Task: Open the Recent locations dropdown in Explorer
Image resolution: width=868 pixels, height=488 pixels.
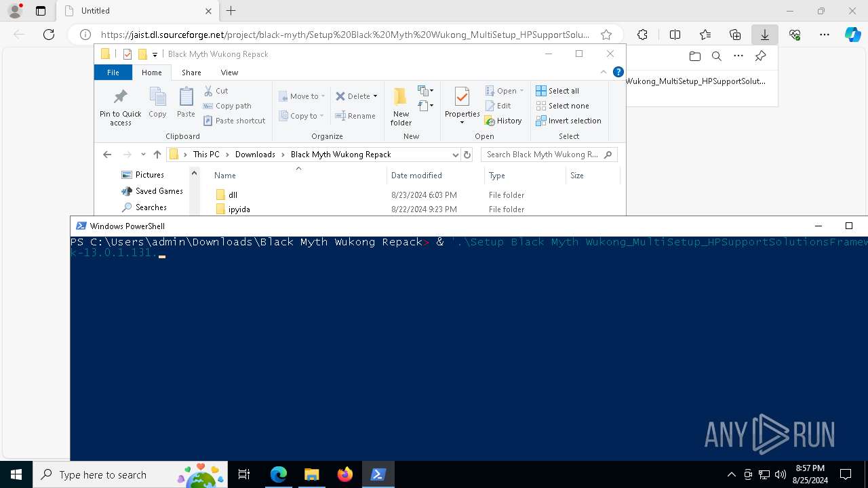Action: pyautogui.click(x=143, y=155)
